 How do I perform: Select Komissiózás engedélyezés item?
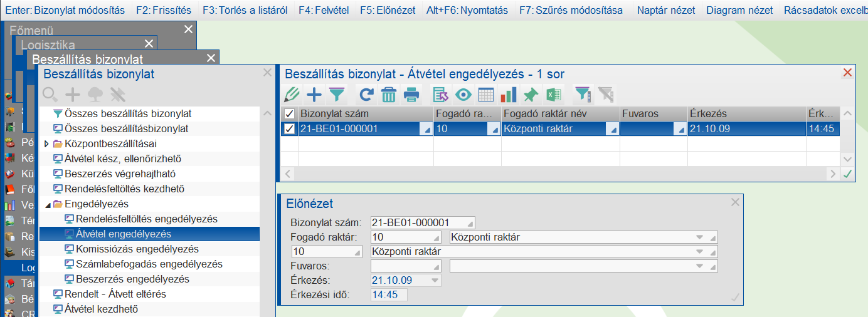click(x=137, y=249)
